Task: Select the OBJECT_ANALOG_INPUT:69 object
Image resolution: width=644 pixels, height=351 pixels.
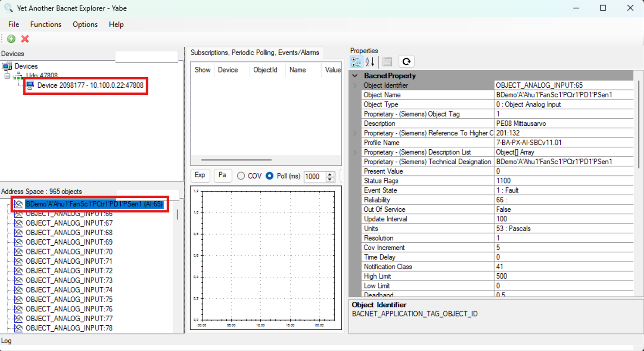Action: pyautogui.click(x=69, y=242)
